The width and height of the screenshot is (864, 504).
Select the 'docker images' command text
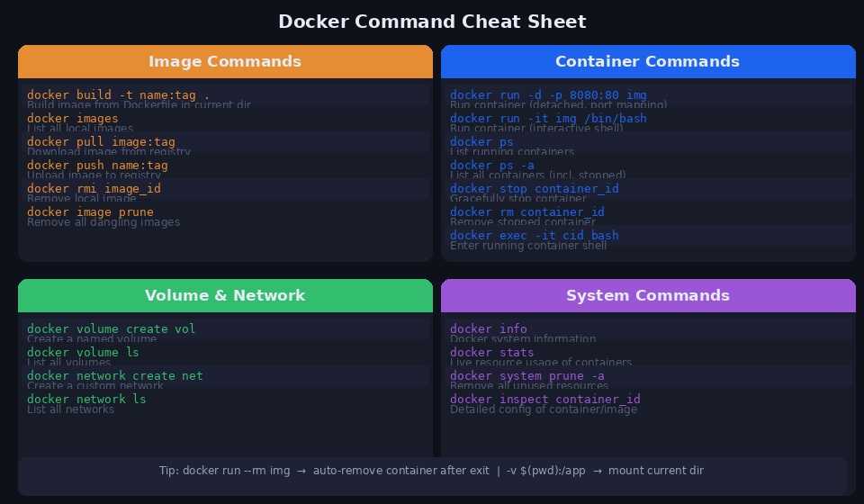[73, 119]
